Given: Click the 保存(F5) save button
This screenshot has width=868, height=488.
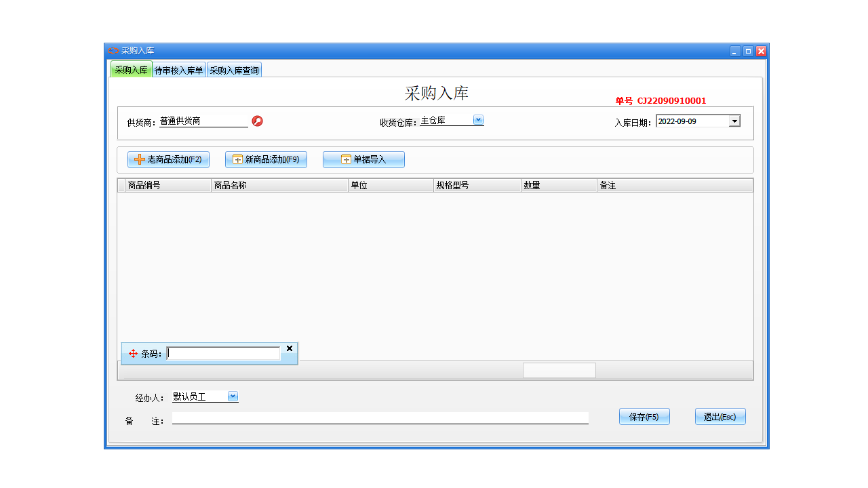Looking at the screenshot, I should coord(644,416).
